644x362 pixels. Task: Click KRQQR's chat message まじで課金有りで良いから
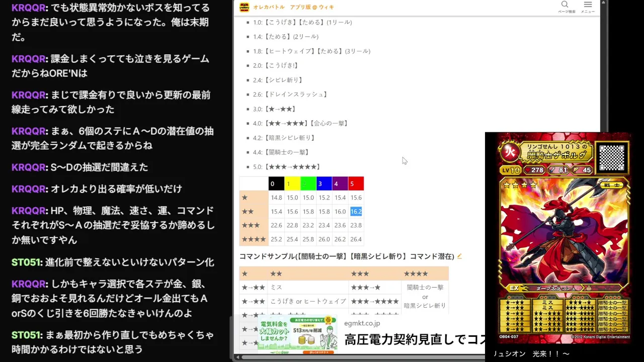point(111,102)
